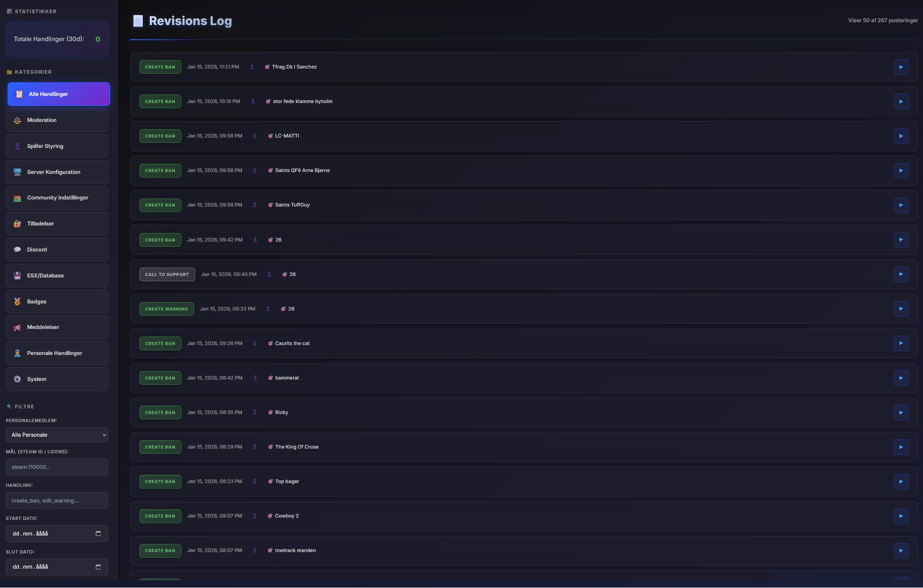
Task: Open the Start Dato calendar picker icon
Action: coord(98,534)
